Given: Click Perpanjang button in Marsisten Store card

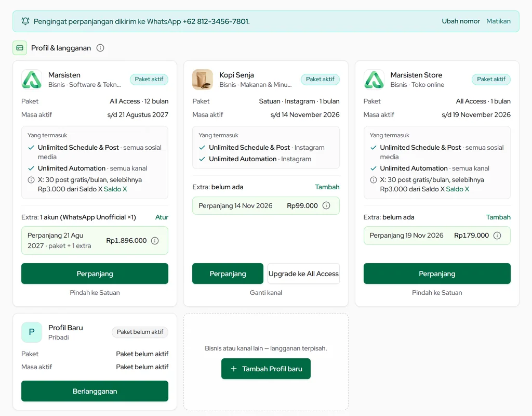Looking at the screenshot, I should pos(437,274).
